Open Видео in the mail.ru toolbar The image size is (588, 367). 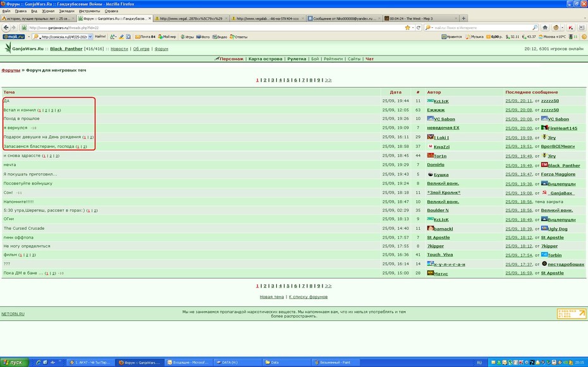220,37
